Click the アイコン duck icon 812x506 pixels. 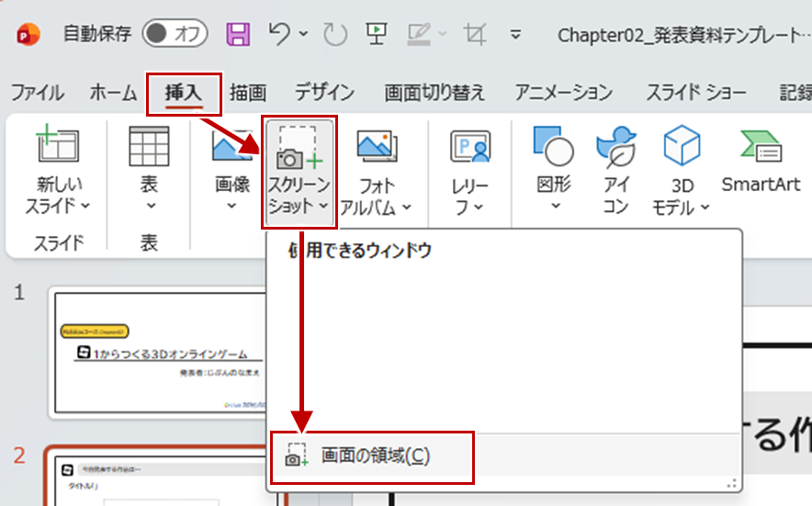[x=615, y=147]
